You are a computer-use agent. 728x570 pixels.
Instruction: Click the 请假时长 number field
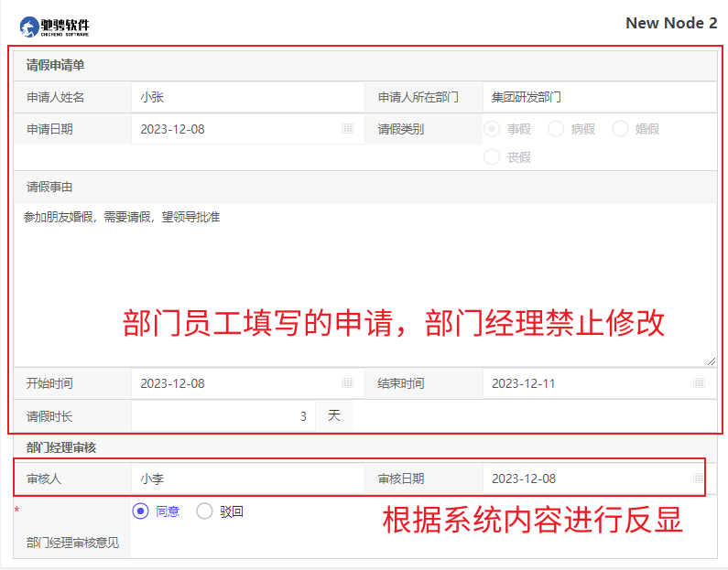pos(223,416)
